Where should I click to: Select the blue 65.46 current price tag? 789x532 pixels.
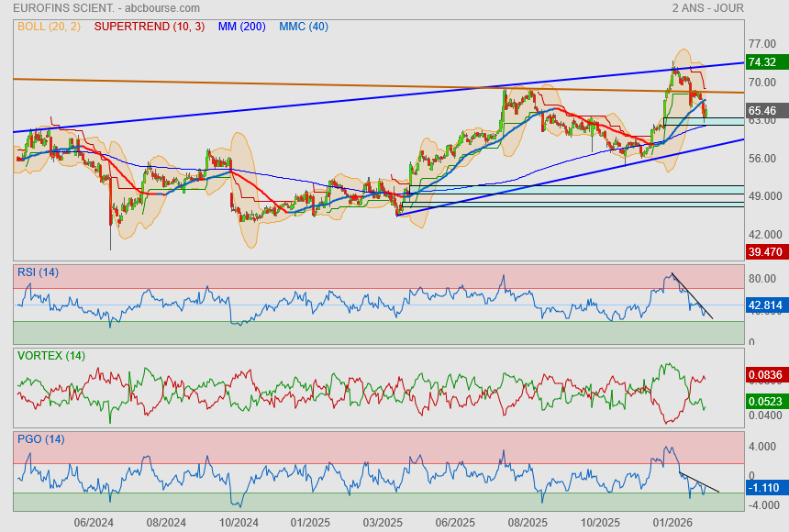point(762,110)
